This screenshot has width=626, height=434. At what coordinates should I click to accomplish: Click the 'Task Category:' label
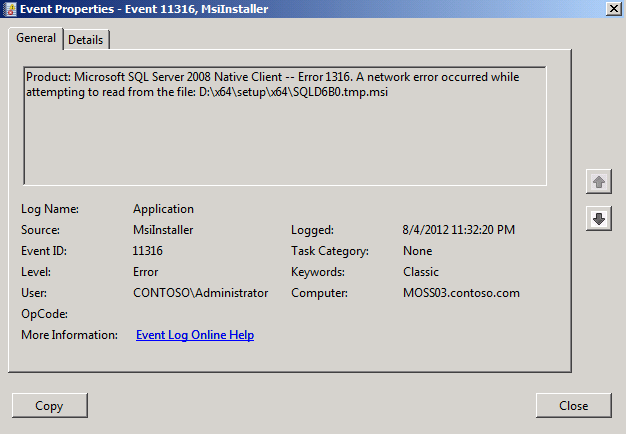point(330,251)
